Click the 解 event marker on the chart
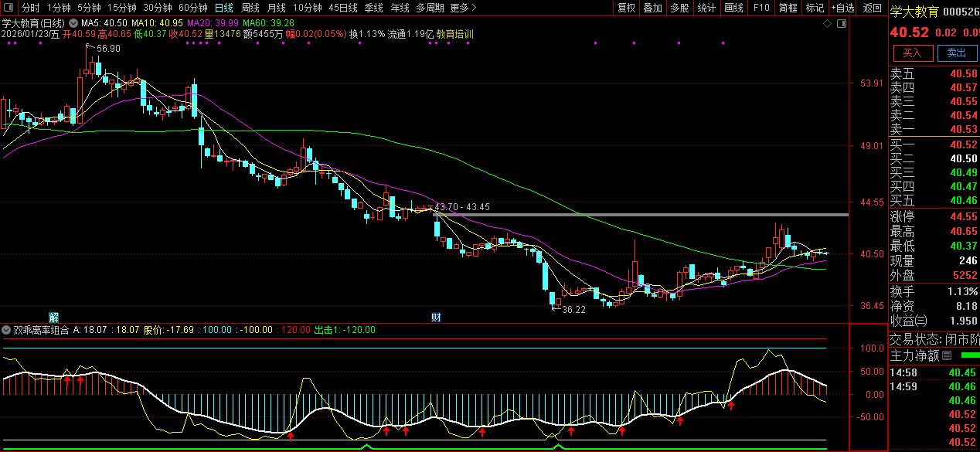Image resolution: width=980 pixels, height=452 pixels. pyautogui.click(x=54, y=317)
